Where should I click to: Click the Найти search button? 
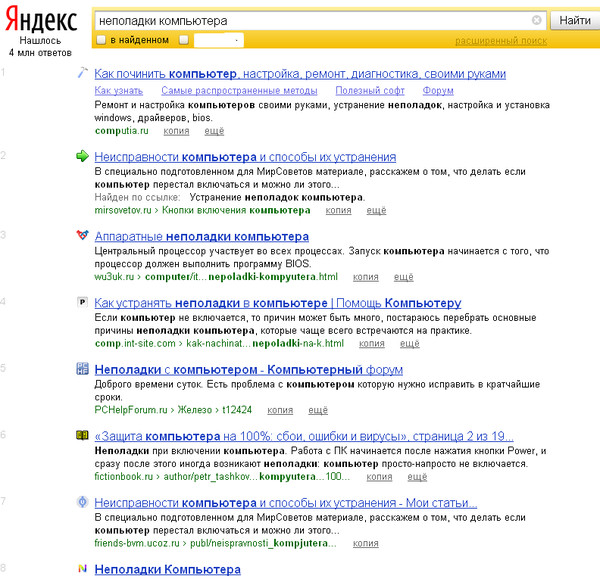(x=575, y=20)
